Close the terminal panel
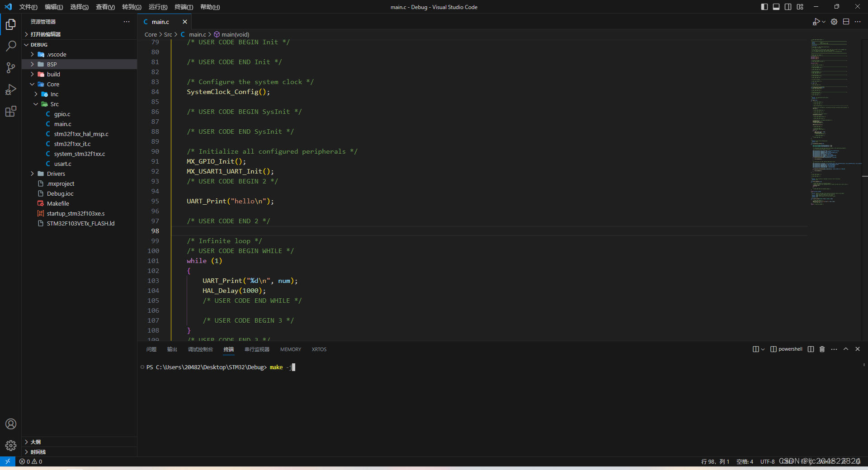868x470 pixels. (x=858, y=349)
